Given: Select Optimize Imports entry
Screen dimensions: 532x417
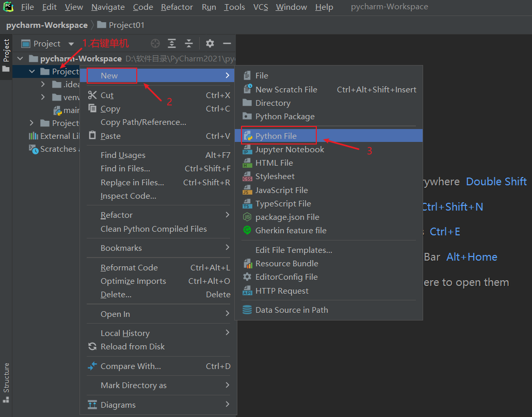Looking at the screenshot, I should point(158,281).
